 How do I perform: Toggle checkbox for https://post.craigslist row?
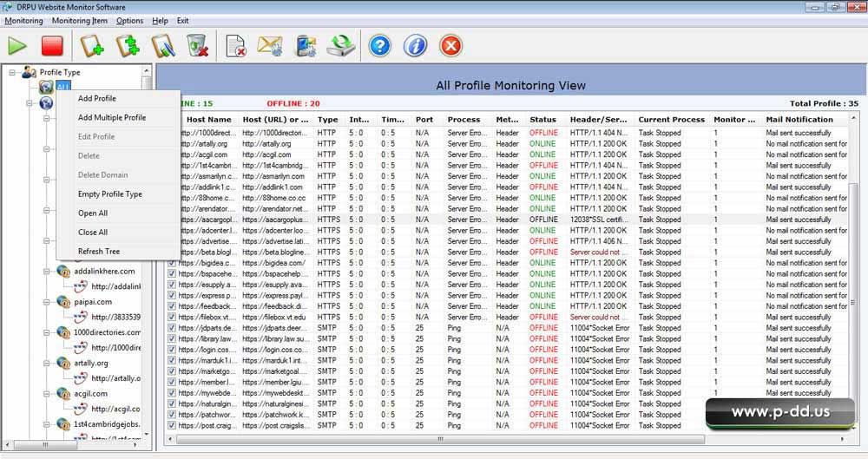click(x=172, y=426)
